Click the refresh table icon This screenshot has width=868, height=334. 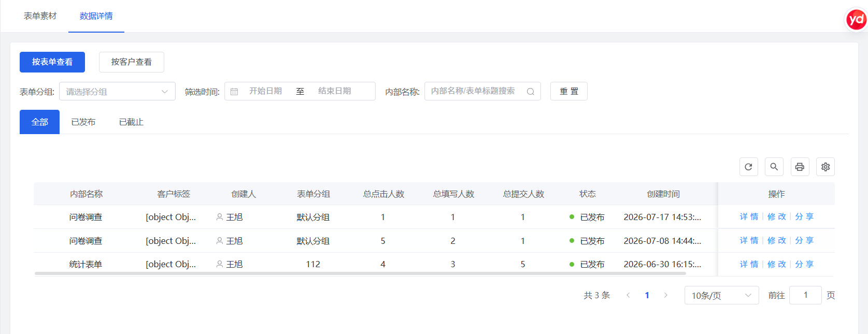[x=748, y=167]
